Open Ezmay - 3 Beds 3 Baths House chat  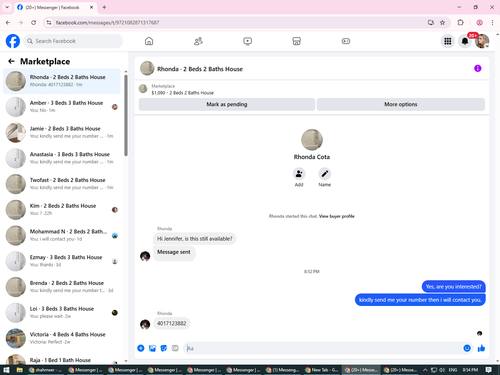(62, 261)
